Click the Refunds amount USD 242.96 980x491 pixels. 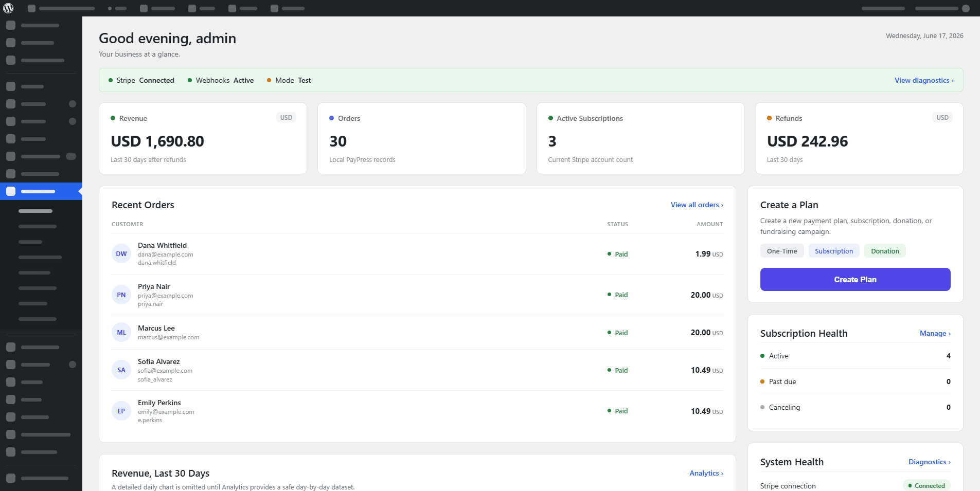pos(807,141)
